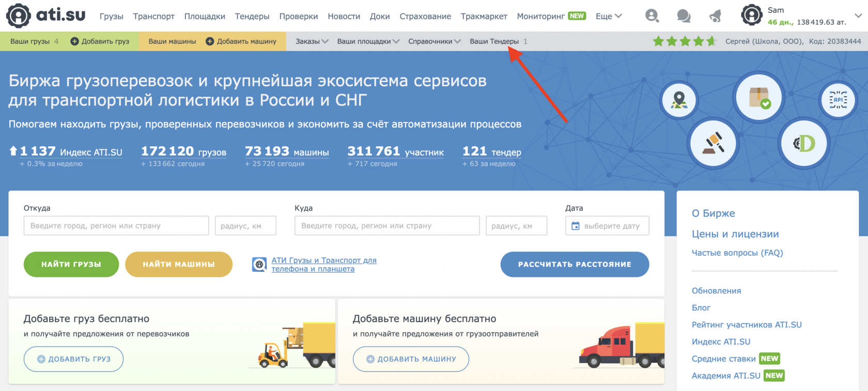The width and height of the screenshot is (868, 391).
Task: Open the Тендеры menu
Action: point(252,16)
